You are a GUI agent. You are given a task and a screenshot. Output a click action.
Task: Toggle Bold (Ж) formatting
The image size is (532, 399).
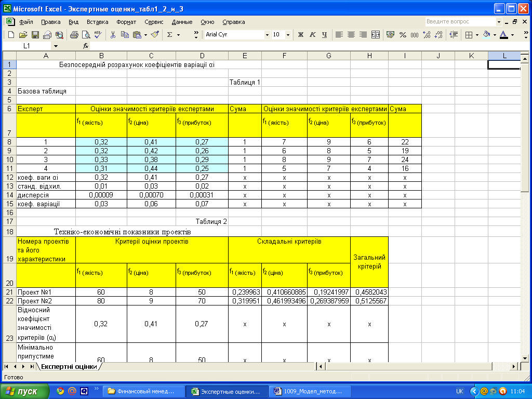[301, 35]
